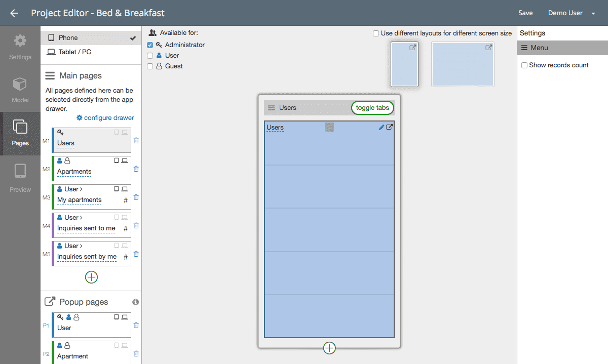Click the Users list title in canvas
Image resolution: width=608 pixels, height=364 pixels.
pos(275,128)
